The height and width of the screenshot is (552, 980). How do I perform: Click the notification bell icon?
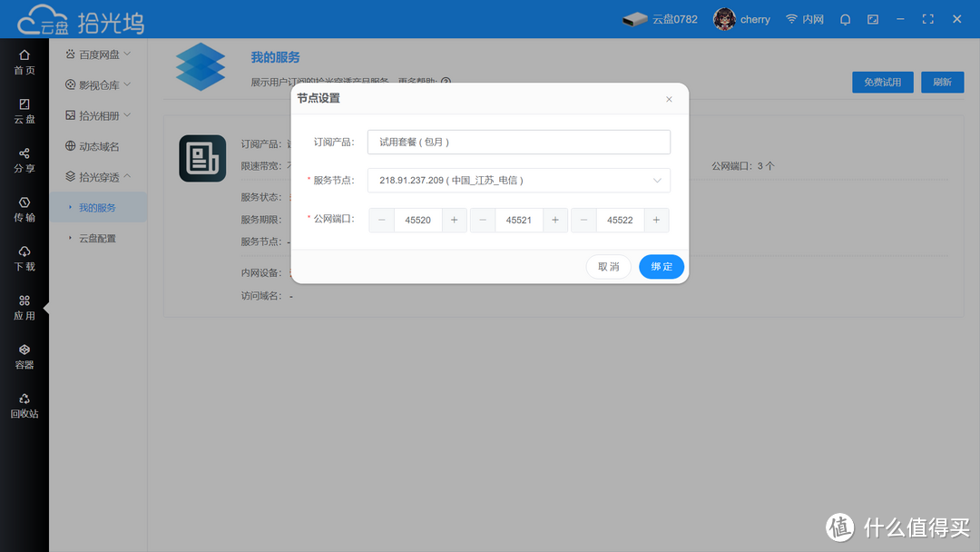(845, 19)
